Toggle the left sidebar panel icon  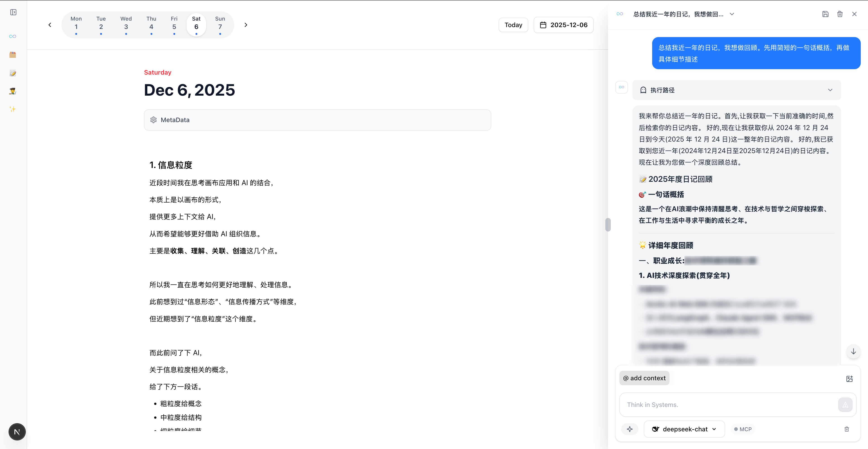point(13,12)
